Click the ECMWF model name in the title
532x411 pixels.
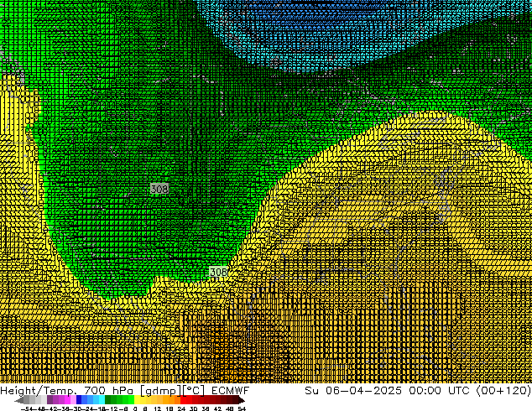(x=231, y=391)
